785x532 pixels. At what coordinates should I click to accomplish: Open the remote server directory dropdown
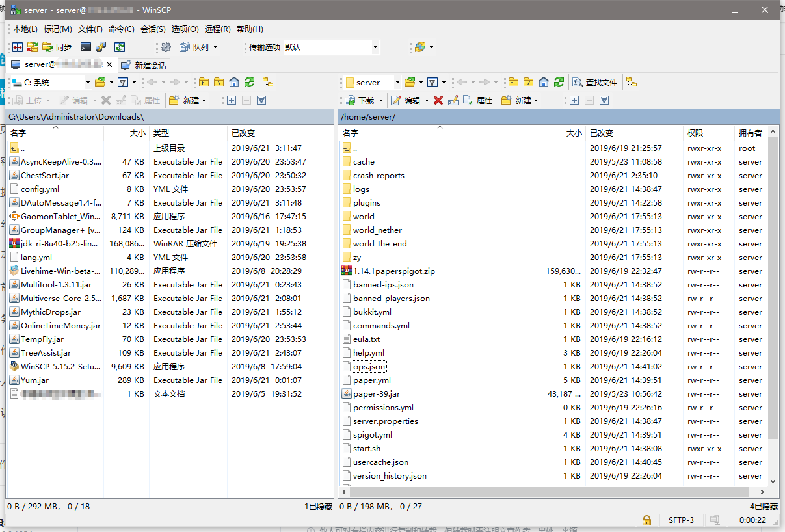pyautogui.click(x=396, y=83)
